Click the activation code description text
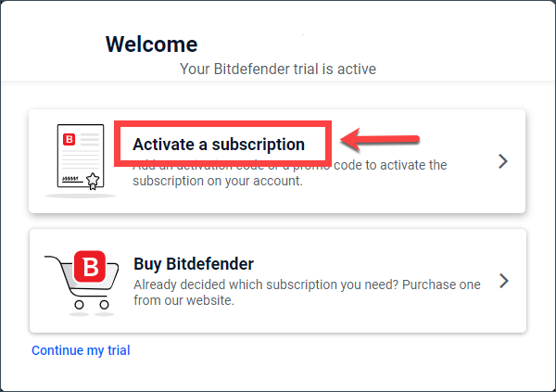556x392 pixels. click(290, 172)
